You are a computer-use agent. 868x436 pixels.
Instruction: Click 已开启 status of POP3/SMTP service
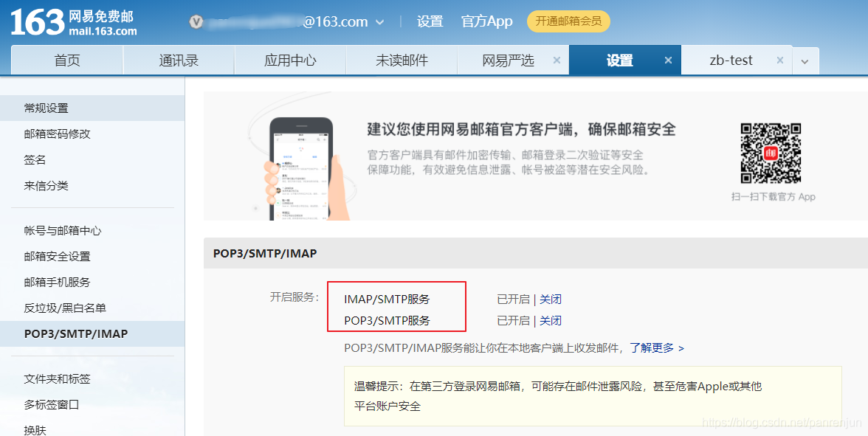pyautogui.click(x=513, y=320)
